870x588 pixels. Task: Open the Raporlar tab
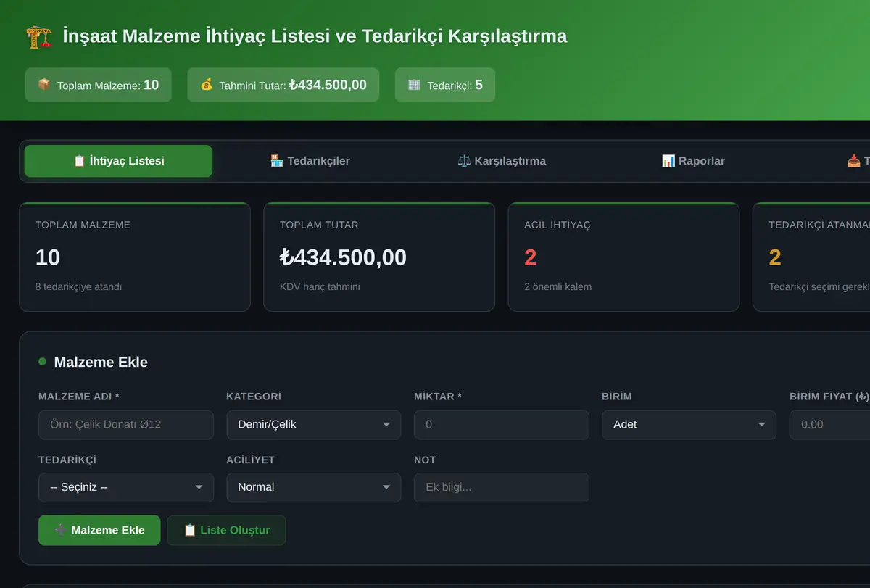(x=693, y=161)
